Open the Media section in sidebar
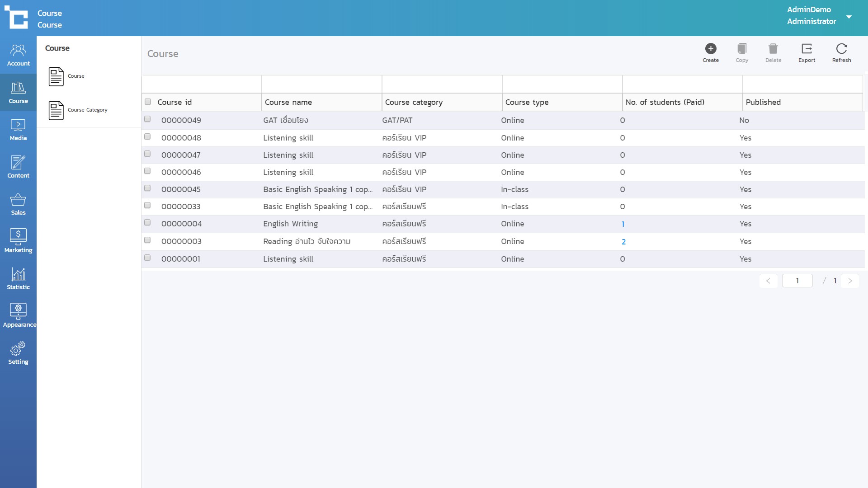 [18, 129]
